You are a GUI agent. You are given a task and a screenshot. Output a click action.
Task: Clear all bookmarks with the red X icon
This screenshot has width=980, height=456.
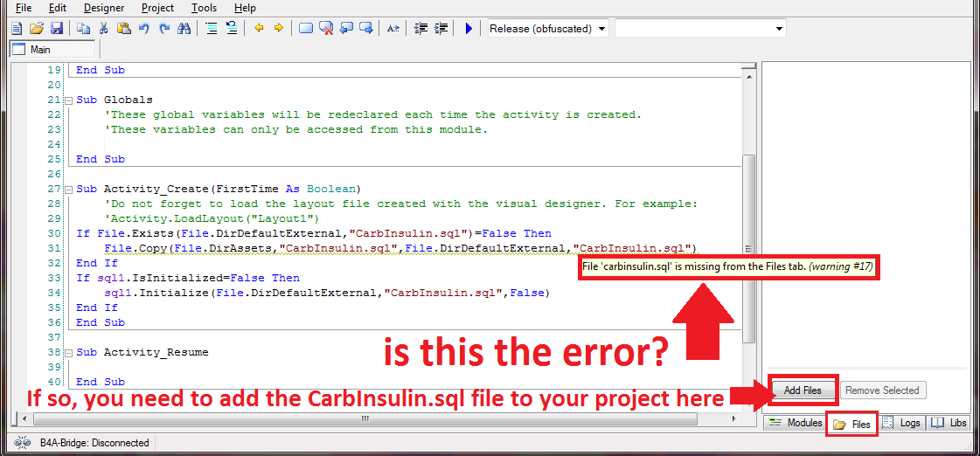(325, 28)
